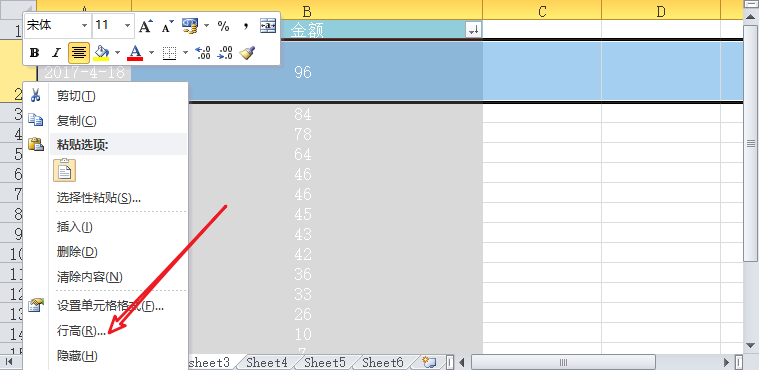The width and height of the screenshot is (759, 370).
Task: Click the insert new worksheet icon
Action: coord(429,362)
